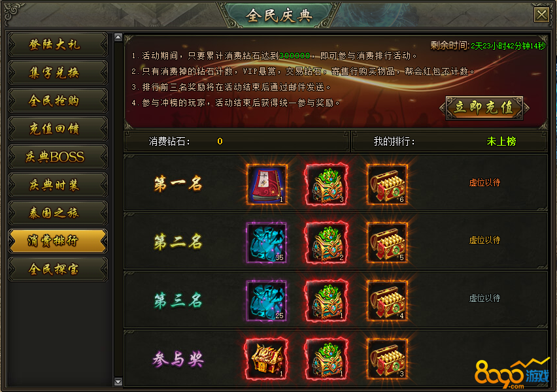Open the 登陆大礼 tab
The height and width of the screenshot is (392, 557).
click(x=58, y=44)
